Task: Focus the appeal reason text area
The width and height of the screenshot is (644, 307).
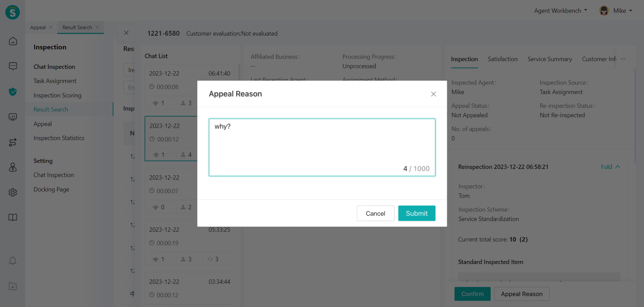Action: pos(322,147)
